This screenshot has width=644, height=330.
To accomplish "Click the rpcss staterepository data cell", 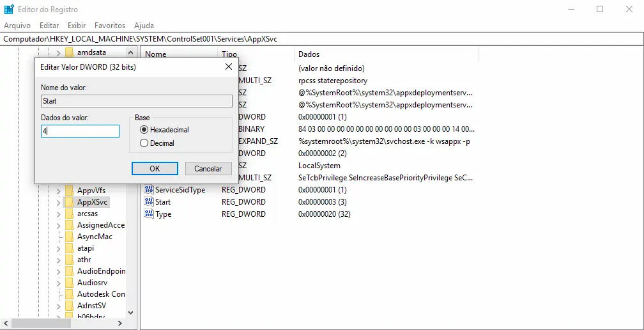I will tap(333, 80).
